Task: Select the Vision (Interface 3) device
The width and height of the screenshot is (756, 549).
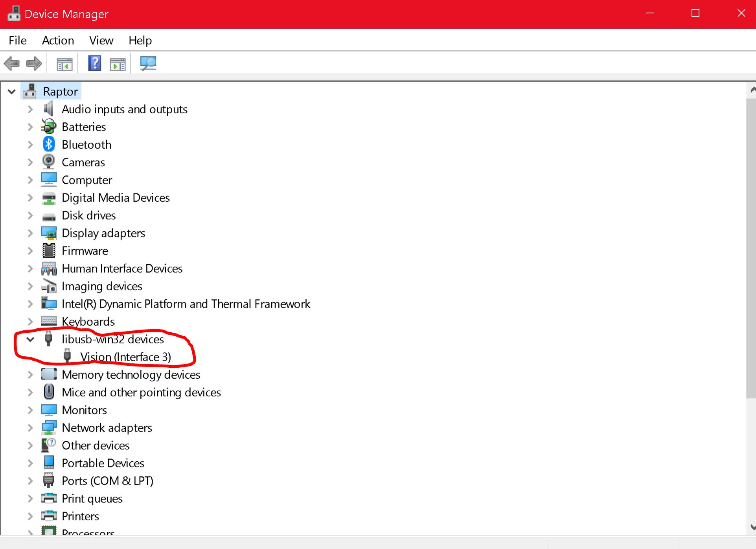Action: 125,357
